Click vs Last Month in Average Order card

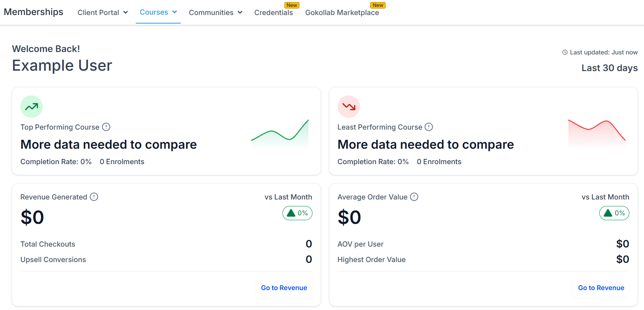605,197
